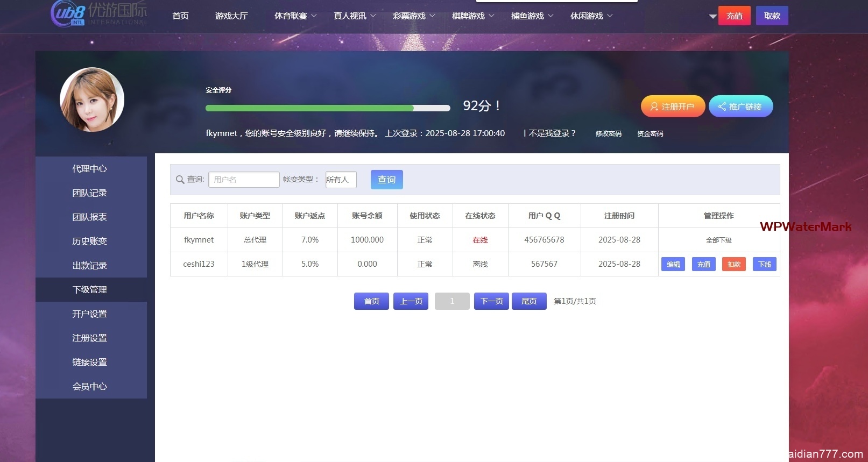The image size is (868, 462).
Task: Open the 推广链接 promotion link button
Action: [740, 106]
